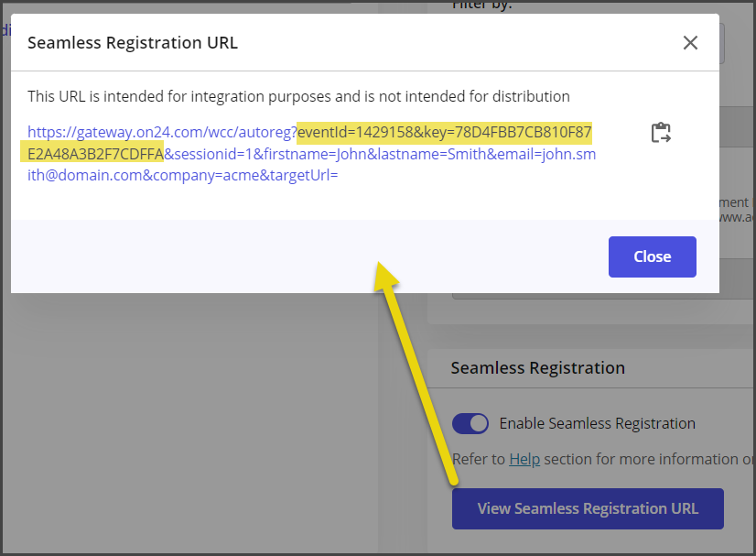This screenshot has height=556, width=756.
Task: Click the integration purposes notice text
Action: (298, 96)
